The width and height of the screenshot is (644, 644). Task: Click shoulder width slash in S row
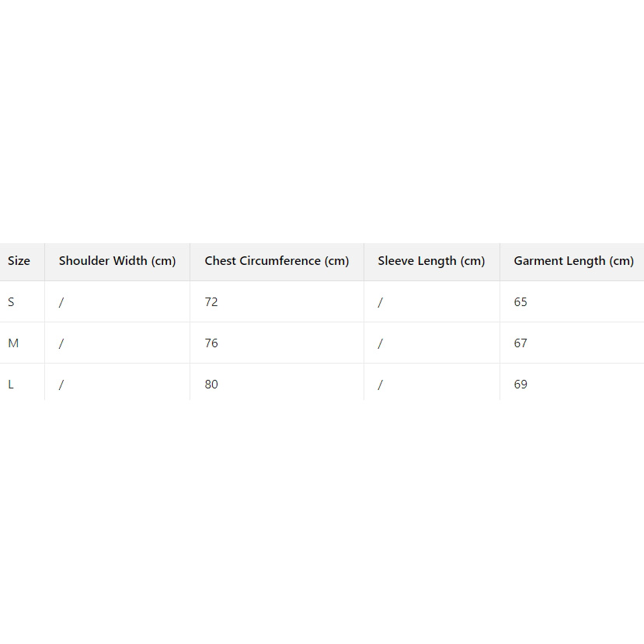(x=61, y=302)
